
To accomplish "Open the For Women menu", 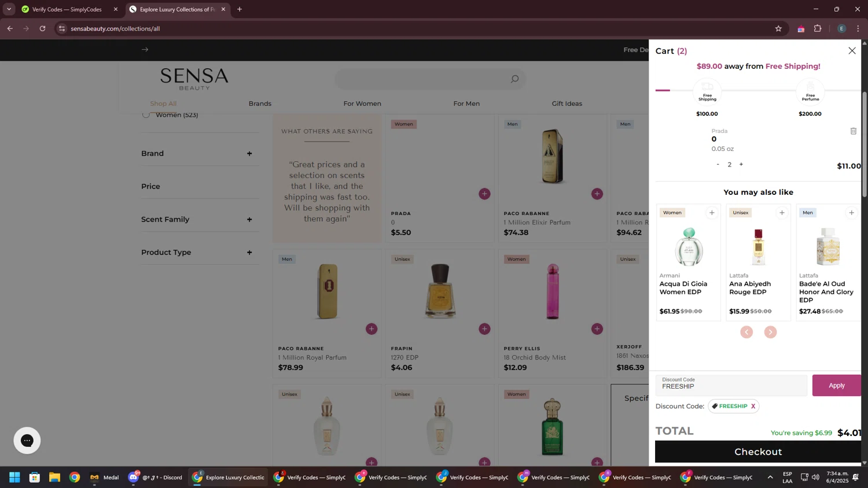I will pos(362,103).
